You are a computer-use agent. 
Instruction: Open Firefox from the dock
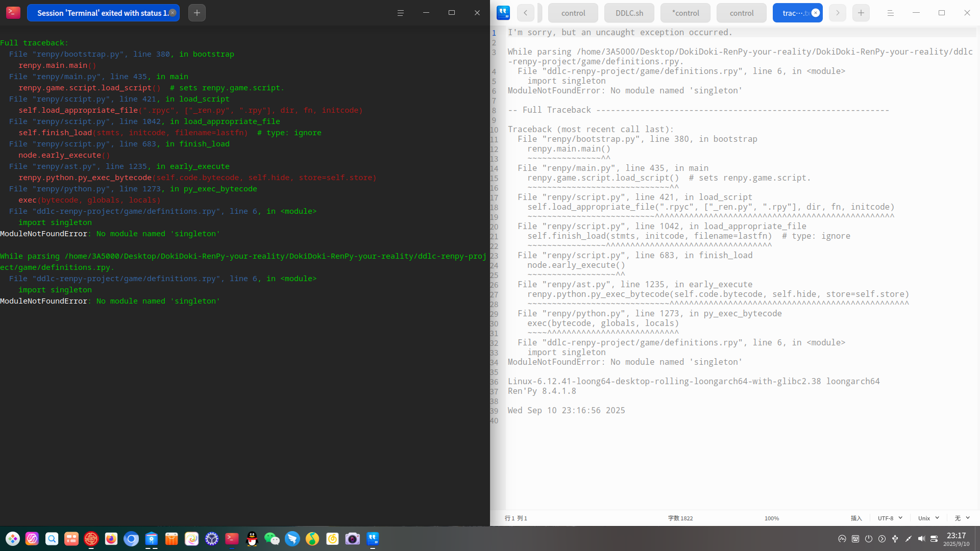(x=111, y=539)
